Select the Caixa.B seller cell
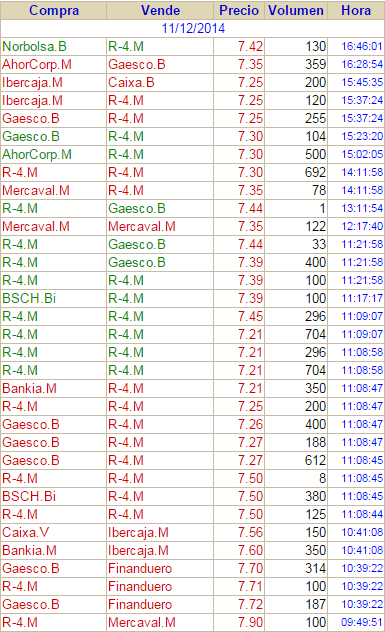Screen dimensions: 385x632 (x=160, y=83)
